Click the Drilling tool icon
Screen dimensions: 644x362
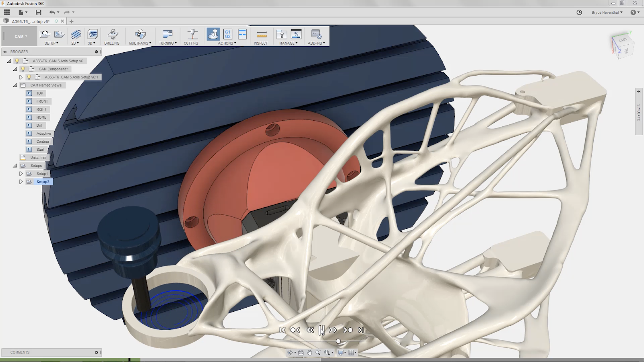(112, 35)
